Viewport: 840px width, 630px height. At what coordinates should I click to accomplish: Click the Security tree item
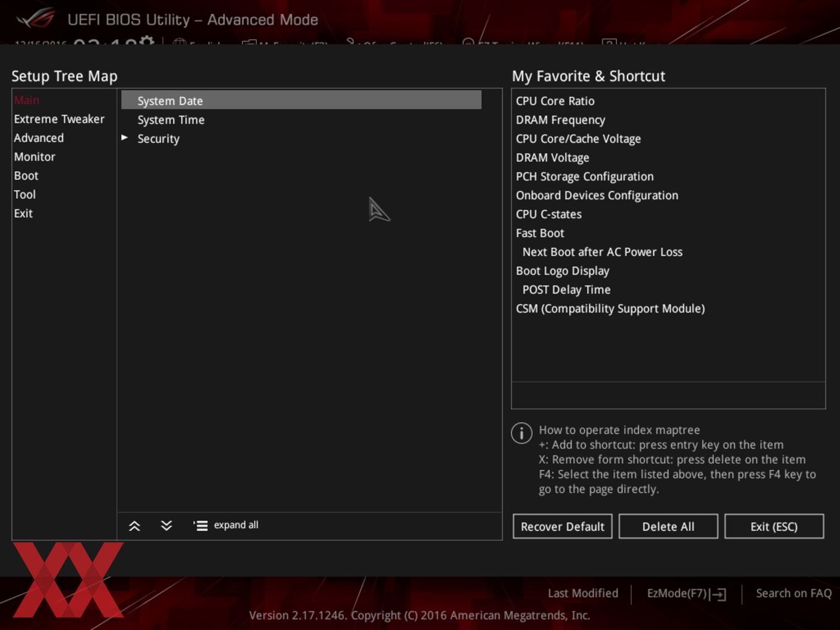click(159, 139)
